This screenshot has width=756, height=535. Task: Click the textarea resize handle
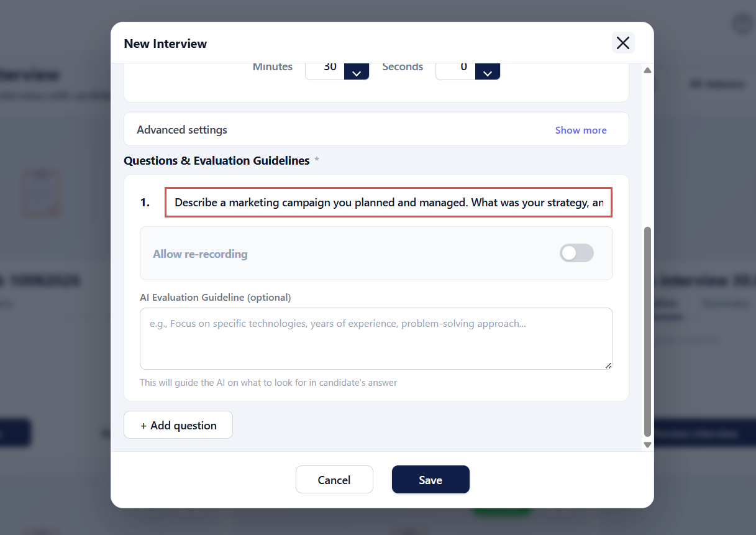point(608,365)
